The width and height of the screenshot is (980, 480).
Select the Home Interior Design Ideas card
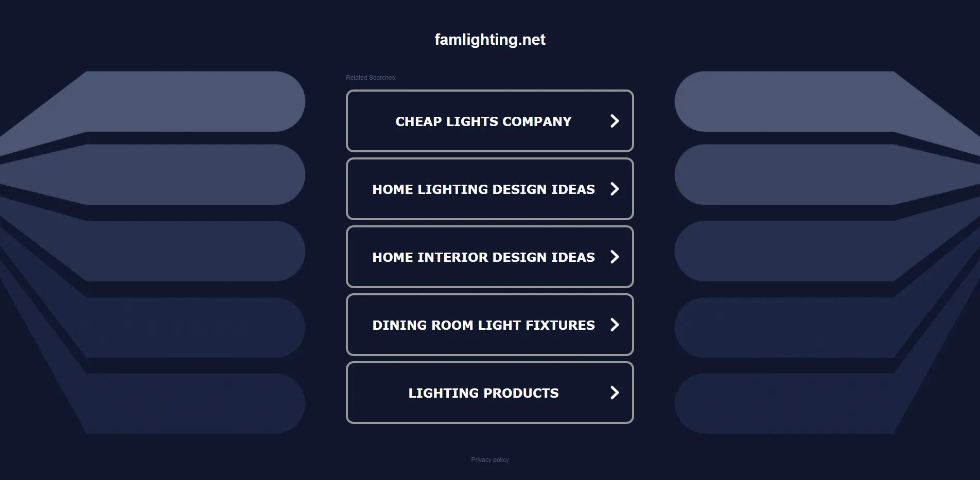click(489, 257)
